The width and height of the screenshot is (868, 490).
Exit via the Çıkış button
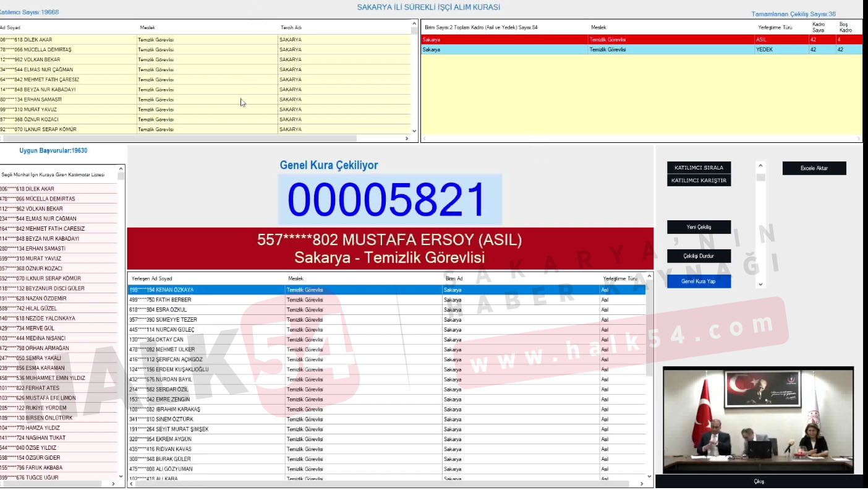point(759,481)
